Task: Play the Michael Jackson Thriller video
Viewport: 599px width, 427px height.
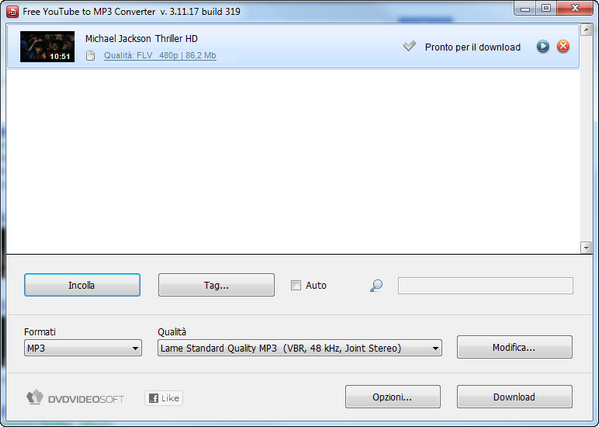Action: 542,47
